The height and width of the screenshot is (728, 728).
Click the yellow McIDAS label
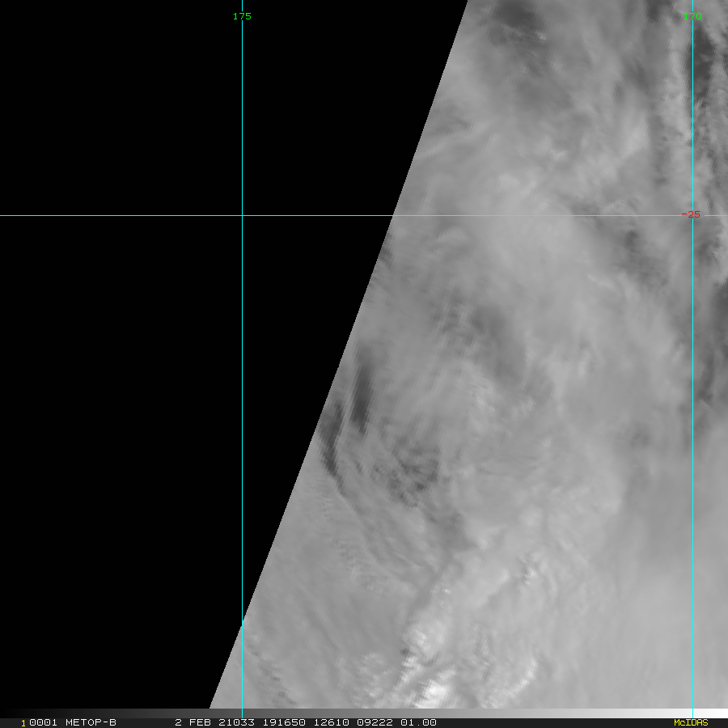click(691, 722)
